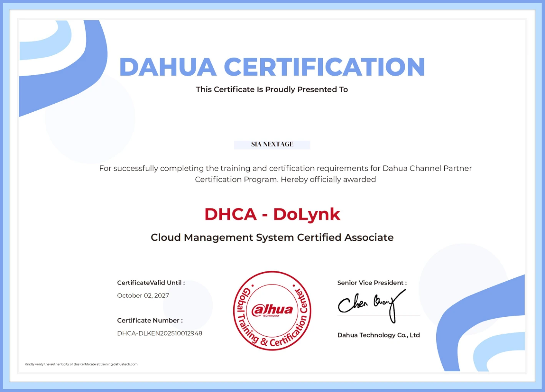Click the red Dahua Global Training seal
The height and width of the screenshot is (392, 545).
[272, 311]
